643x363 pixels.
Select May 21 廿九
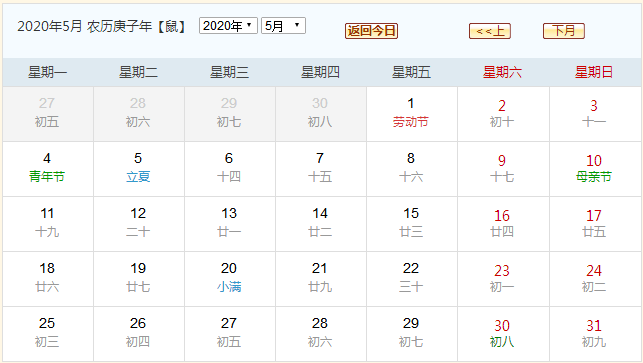coord(321,279)
